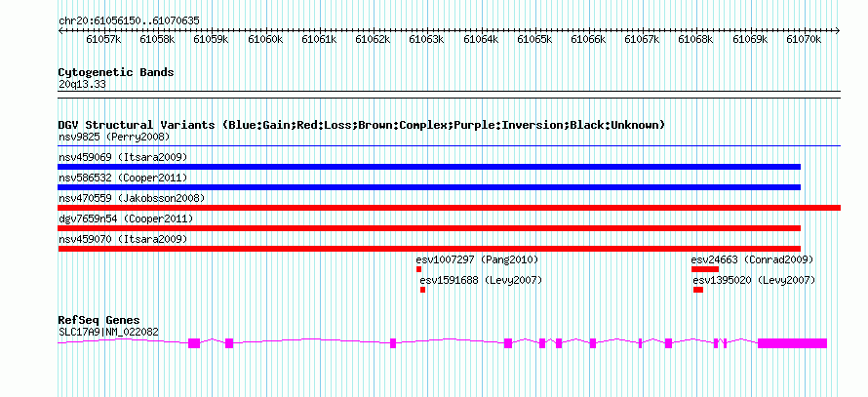The width and height of the screenshot is (868, 397).
Task: Open the esv1007297 (Pang2010) variant label
Action: [x=477, y=259]
